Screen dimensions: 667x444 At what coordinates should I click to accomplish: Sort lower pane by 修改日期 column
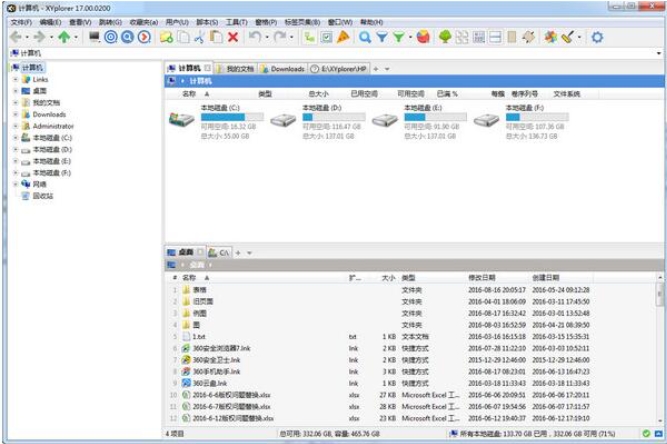click(482, 278)
